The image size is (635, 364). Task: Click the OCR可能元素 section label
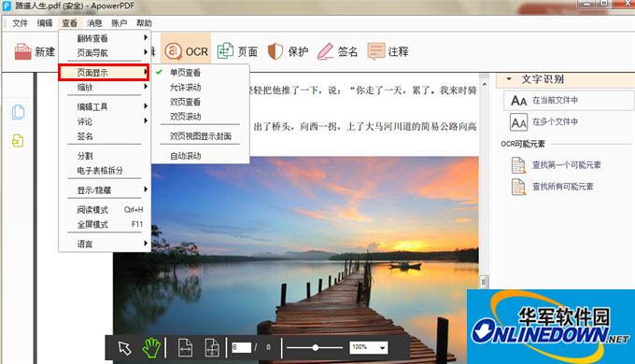523,144
